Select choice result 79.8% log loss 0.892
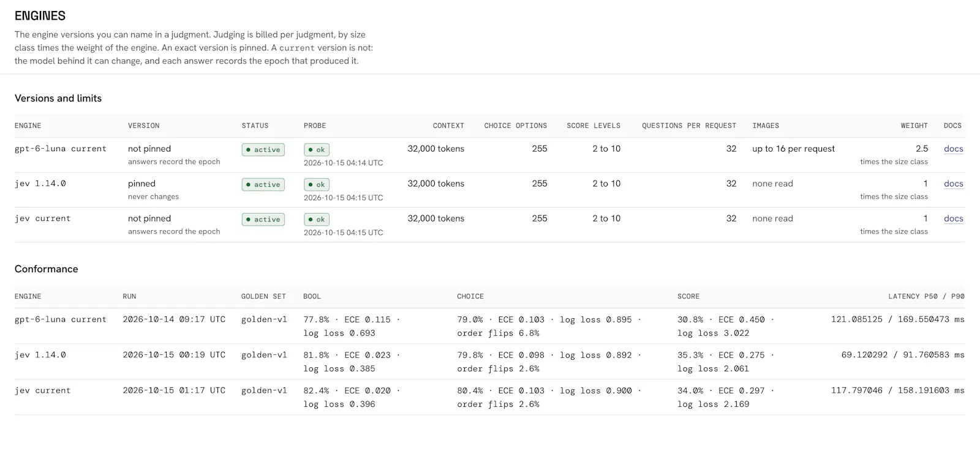This screenshot has width=980, height=454. coord(549,362)
